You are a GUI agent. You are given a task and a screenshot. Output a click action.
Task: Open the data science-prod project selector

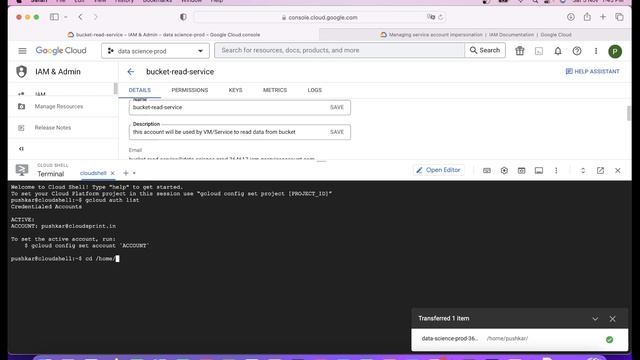pyautogui.click(x=155, y=51)
